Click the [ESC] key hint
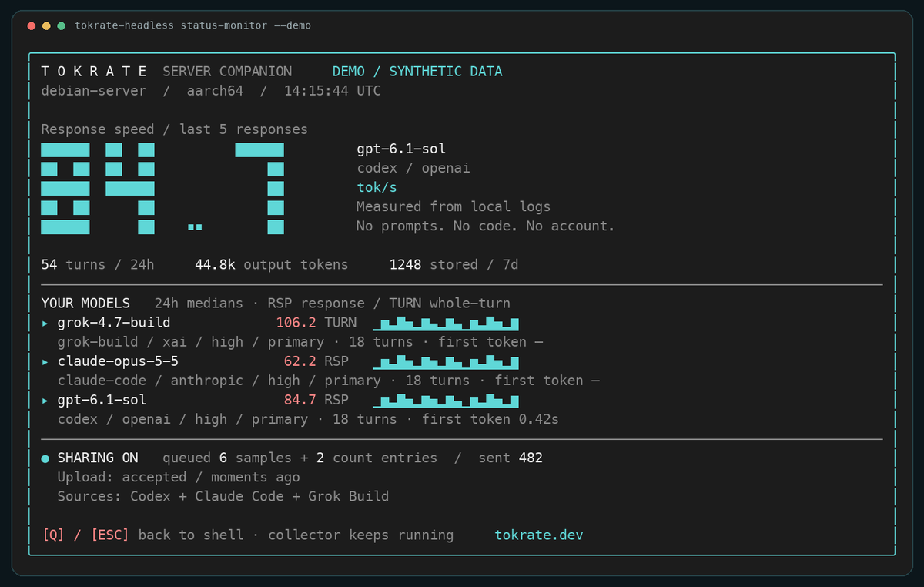The height and width of the screenshot is (587, 924). click(110, 535)
